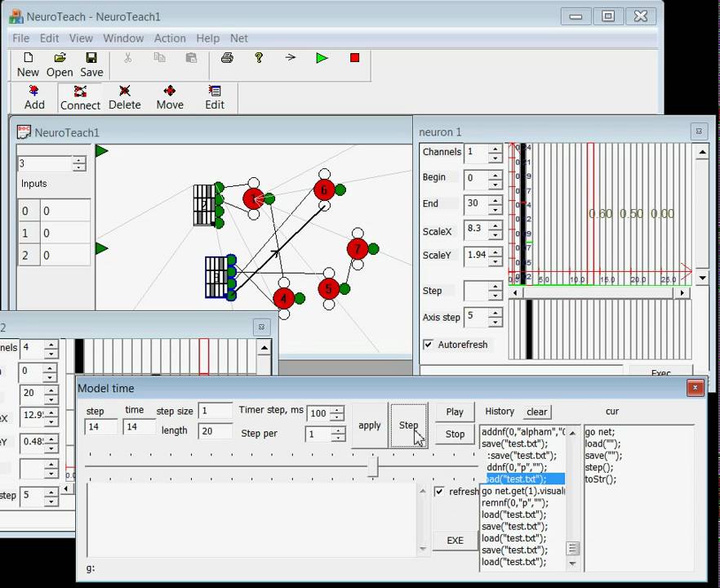The image size is (720, 588).
Task: Click the Paste toolbar icon
Action: 191,58
